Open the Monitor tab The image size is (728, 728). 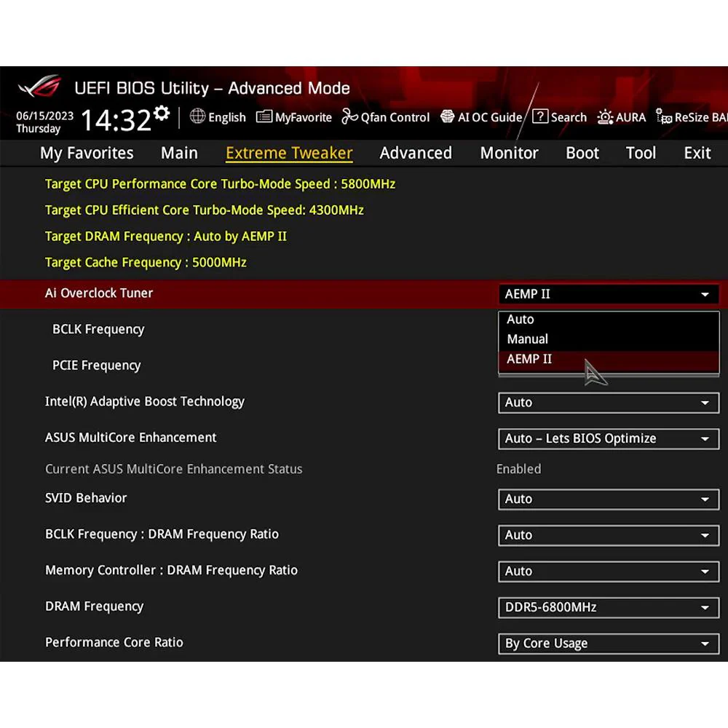[x=509, y=153]
